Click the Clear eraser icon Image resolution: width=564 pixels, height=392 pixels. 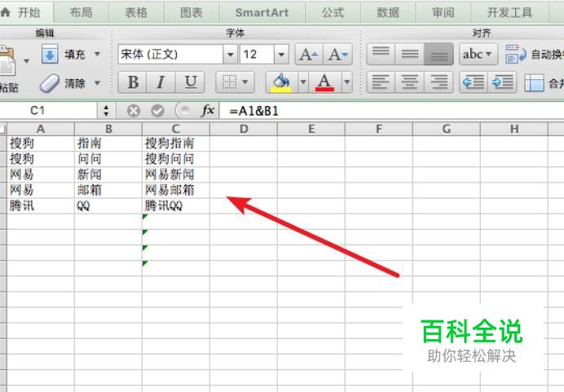tap(49, 83)
